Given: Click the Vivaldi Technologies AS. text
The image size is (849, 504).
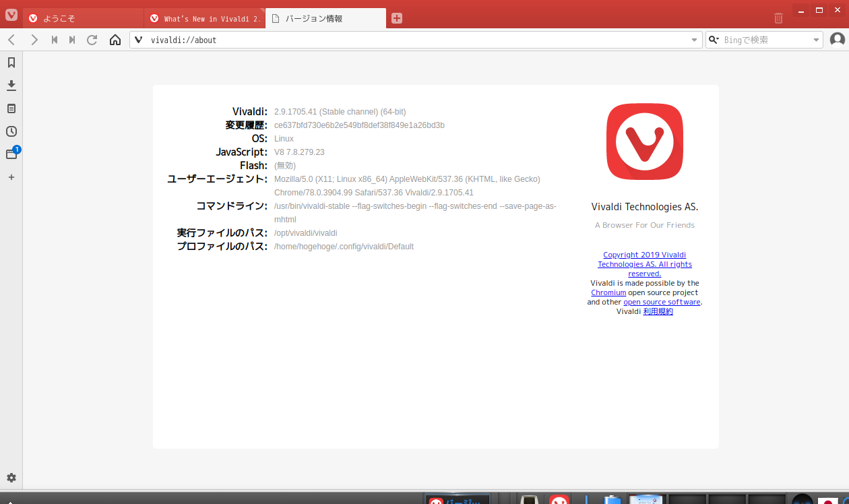Looking at the screenshot, I should [645, 207].
